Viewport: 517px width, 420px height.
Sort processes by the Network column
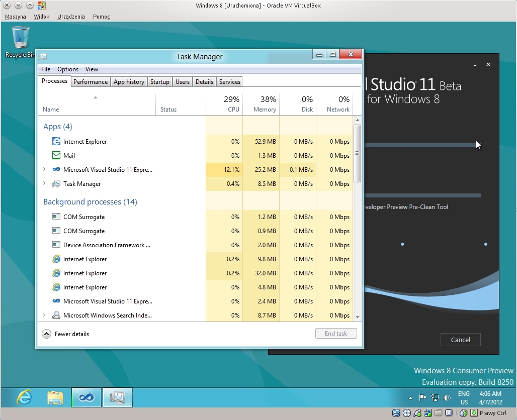click(334, 105)
